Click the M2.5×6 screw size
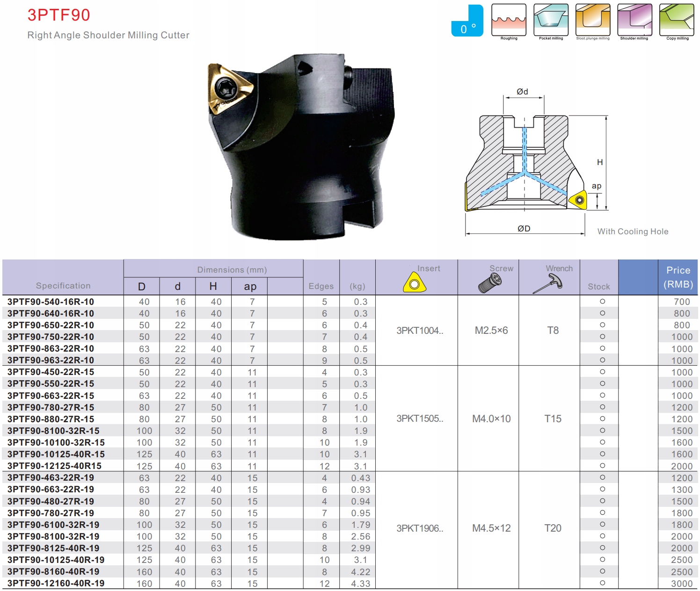Image resolution: width=700 pixels, height=591 pixels. tap(491, 331)
